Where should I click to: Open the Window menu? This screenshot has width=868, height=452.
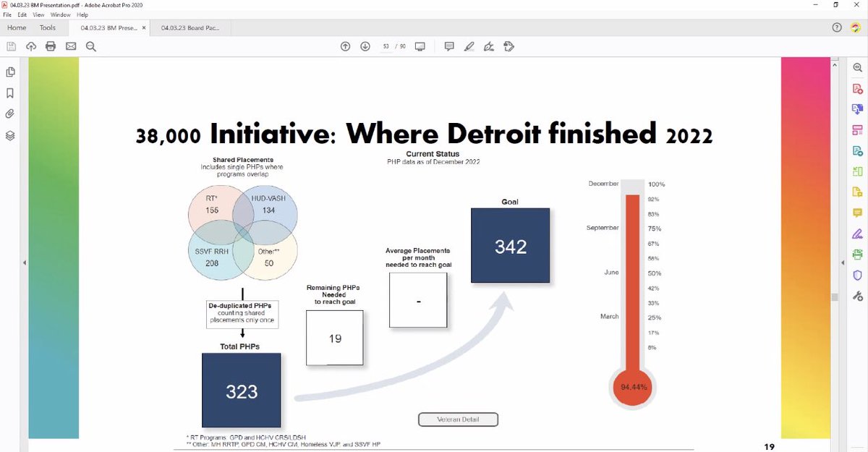(x=61, y=14)
